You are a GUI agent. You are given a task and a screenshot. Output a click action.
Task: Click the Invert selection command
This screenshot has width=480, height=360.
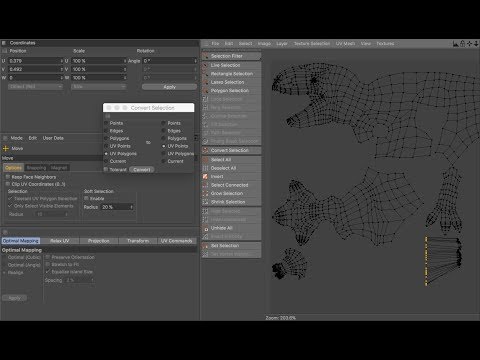[231, 176]
